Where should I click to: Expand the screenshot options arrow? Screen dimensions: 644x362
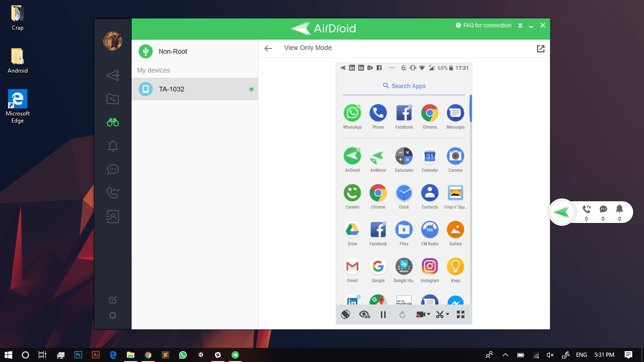pos(447,314)
